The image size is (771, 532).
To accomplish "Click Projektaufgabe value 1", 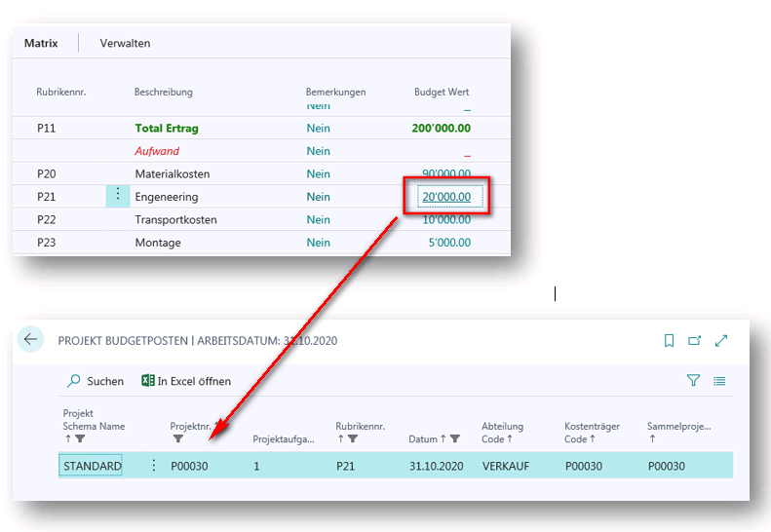I will [256, 466].
